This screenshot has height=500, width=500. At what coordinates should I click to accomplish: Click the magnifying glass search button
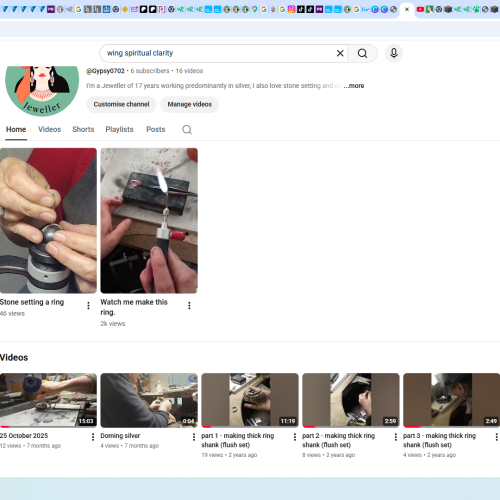point(362,53)
